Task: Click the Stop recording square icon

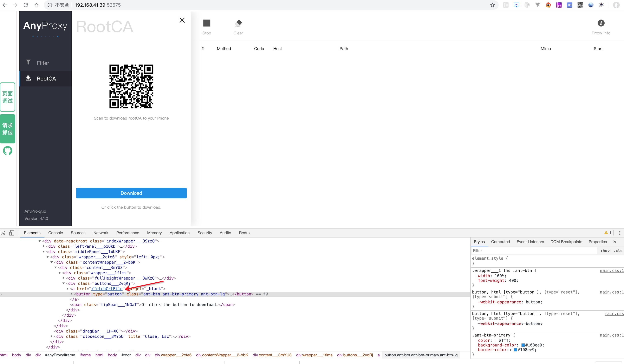Action: click(207, 23)
